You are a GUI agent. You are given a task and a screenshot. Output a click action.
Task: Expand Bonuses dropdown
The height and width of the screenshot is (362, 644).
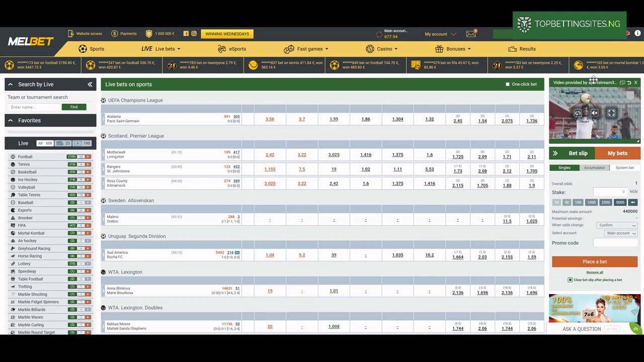pyautogui.click(x=453, y=49)
